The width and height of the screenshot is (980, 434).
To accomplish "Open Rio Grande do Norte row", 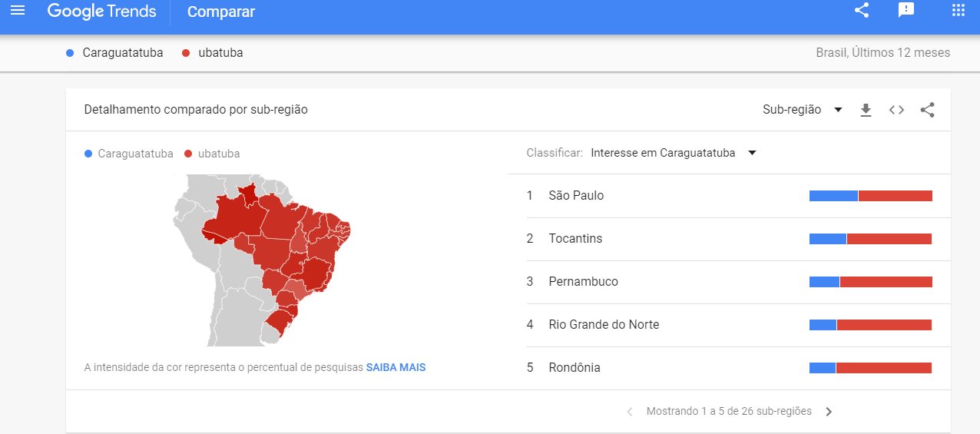I will coord(604,325).
